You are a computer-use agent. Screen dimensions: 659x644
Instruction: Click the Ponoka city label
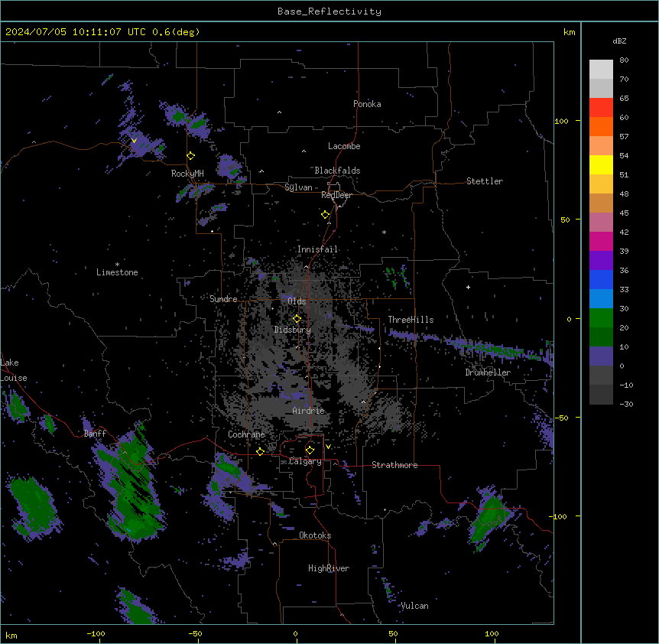367,104
